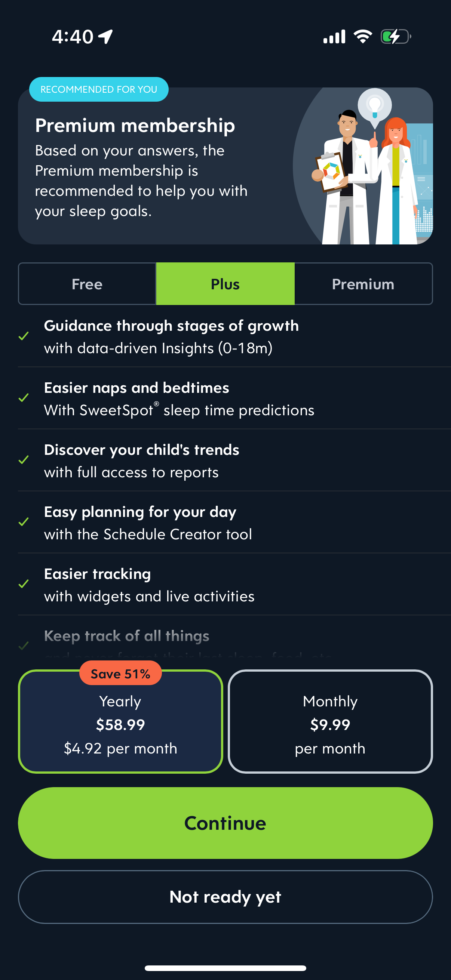The image size is (451, 980).
Task: Tap the Save 51% badge
Action: (x=120, y=674)
